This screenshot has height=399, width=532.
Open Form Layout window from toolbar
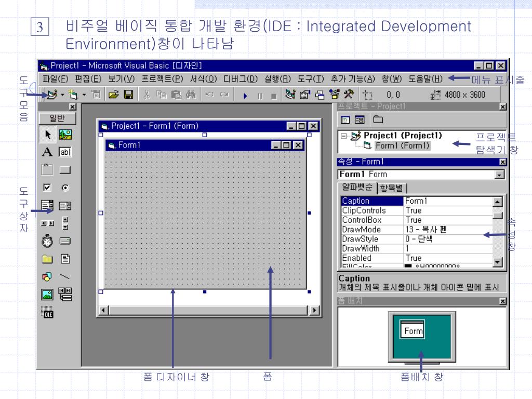pos(320,95)
